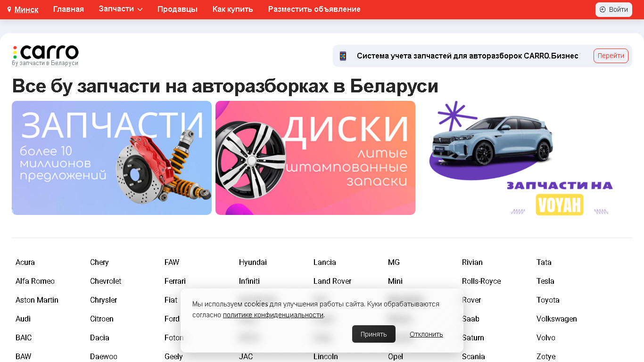Pick the Saab brand
This screenshot has width=644, height=362.
(x=471, y=319)
